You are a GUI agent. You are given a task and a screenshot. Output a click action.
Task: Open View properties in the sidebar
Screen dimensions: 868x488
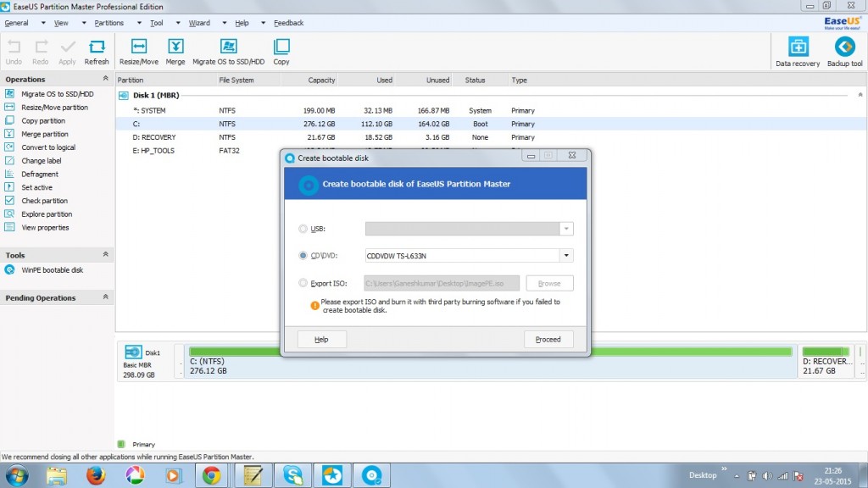(45, 227)
